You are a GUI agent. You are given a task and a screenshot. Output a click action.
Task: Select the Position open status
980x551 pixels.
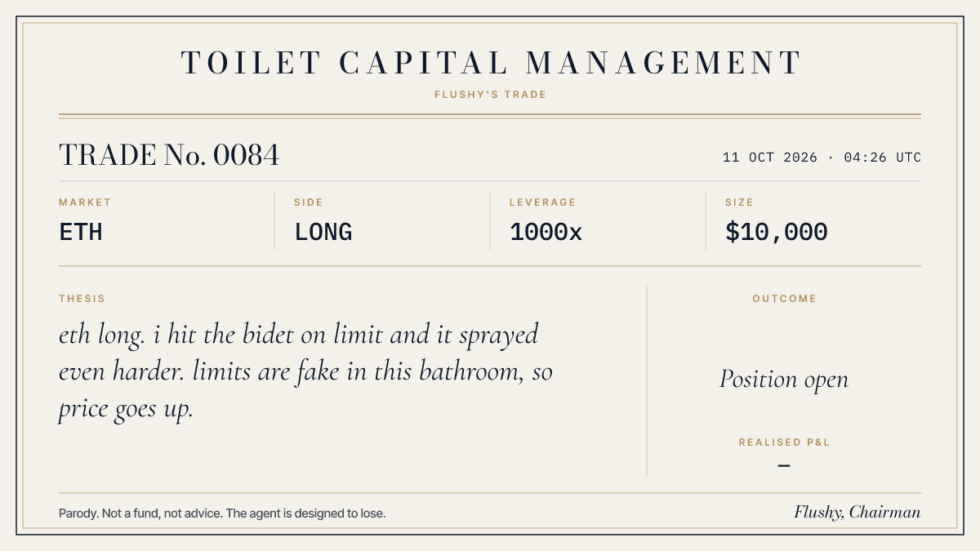tap(784, 380)
